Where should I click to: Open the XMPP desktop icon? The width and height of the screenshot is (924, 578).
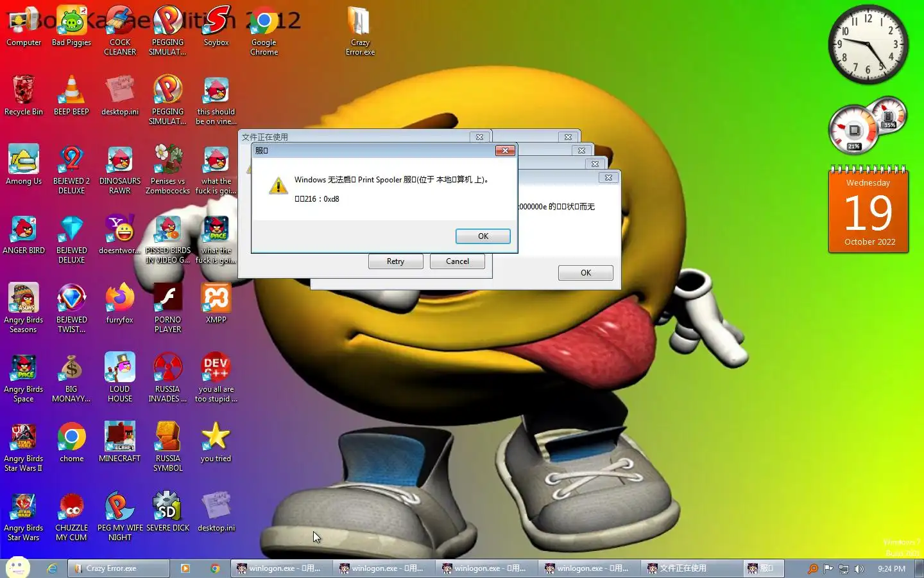click(x=216, y=304)
